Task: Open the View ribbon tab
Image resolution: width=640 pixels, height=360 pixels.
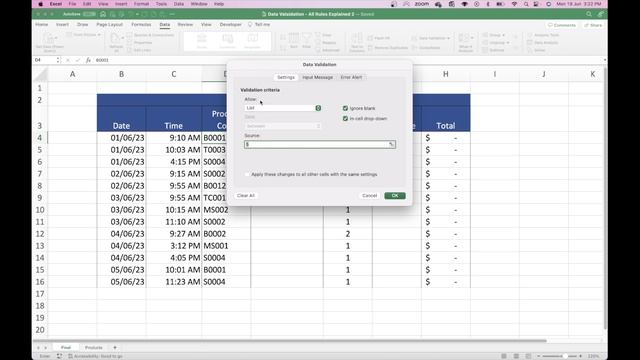Action: click(206, 24)
